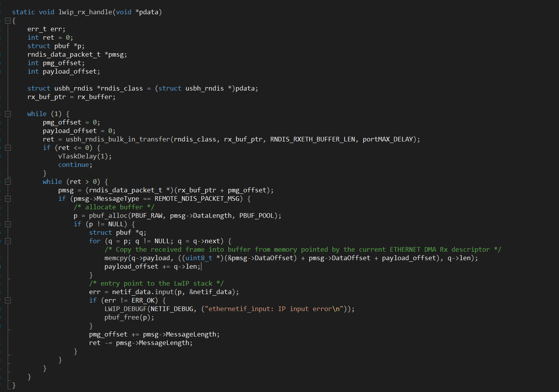Collapse the if (ret <= 0) block
Viewport: 559px width, 392px height.
click(x=8, y=148)
